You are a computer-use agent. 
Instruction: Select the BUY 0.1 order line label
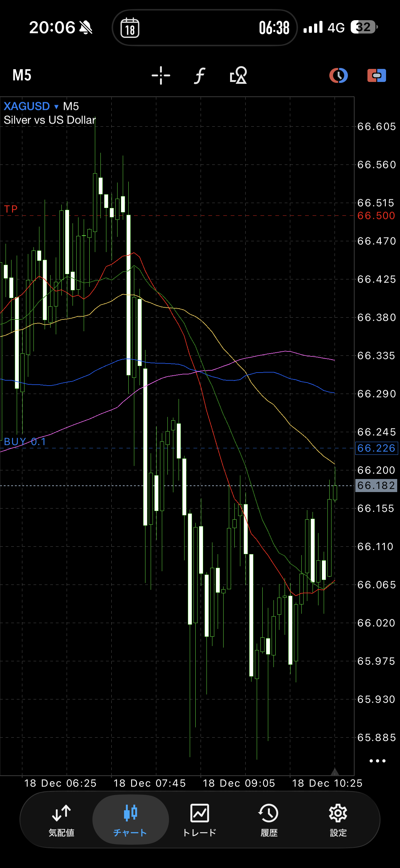[x=25, y=442]
